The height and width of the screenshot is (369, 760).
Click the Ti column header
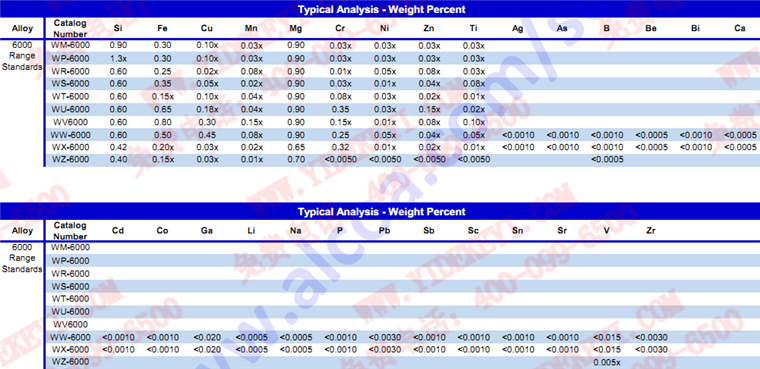point(473,29)
